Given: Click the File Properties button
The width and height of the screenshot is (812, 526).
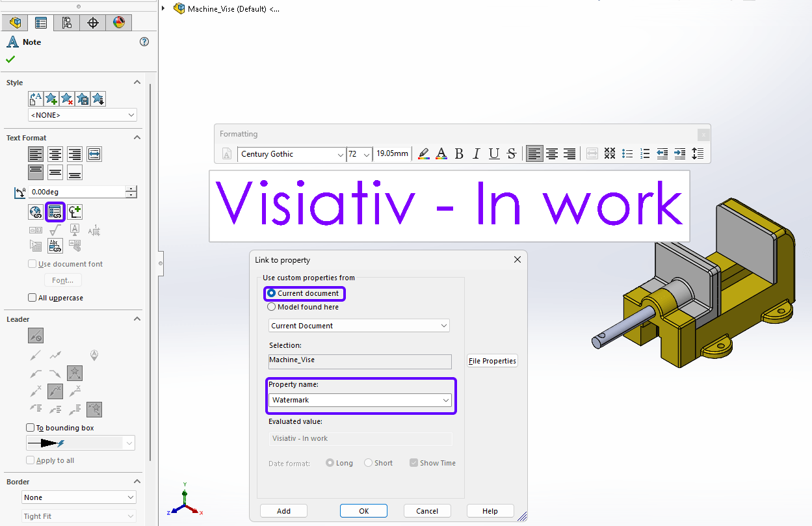Looking at the screenshot, I should 492,361.
